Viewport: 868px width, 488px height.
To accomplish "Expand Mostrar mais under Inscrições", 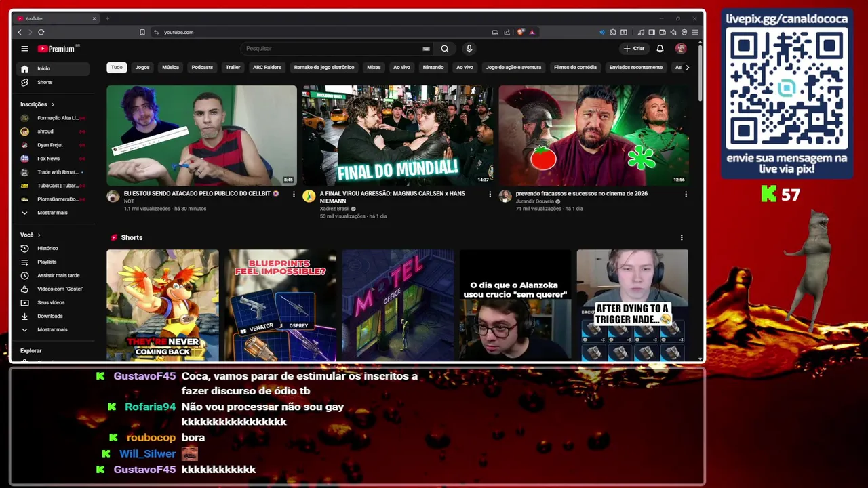I will click(52, 213).
